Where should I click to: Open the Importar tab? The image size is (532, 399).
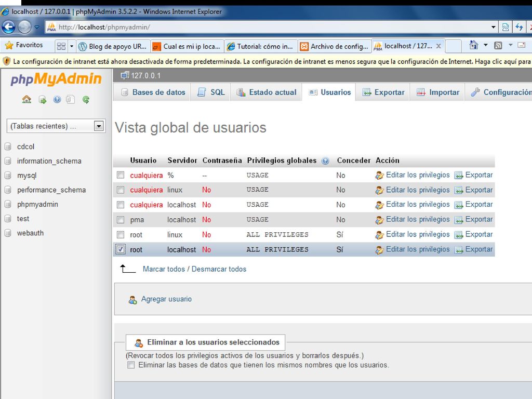pyautogui.click(x=437, y=92)
